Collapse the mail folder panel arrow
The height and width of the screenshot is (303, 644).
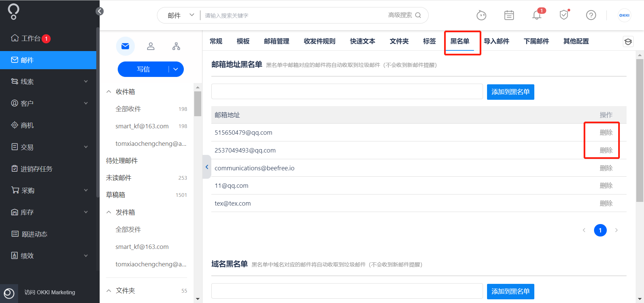tap(207, 167)
